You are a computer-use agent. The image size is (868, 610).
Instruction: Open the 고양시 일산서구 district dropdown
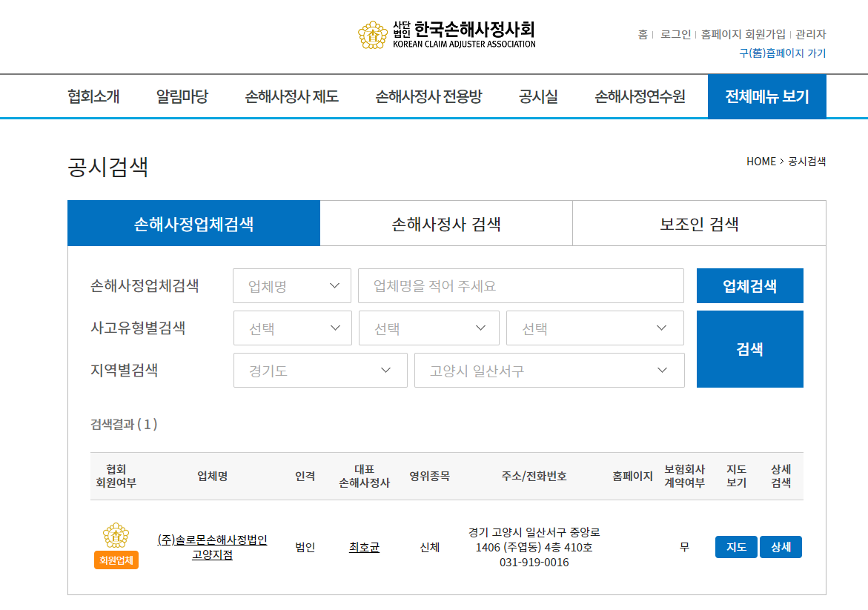pos(549,371)
